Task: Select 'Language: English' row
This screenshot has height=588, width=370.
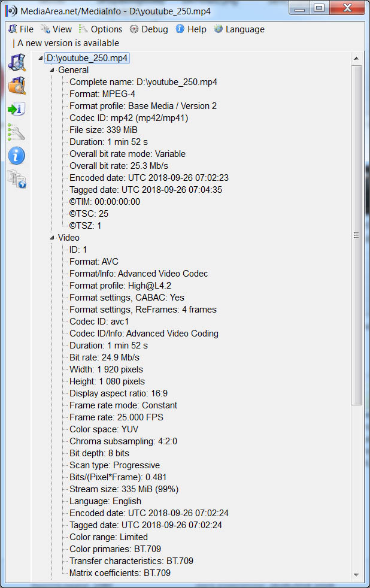Action: [x=105, y=501]
